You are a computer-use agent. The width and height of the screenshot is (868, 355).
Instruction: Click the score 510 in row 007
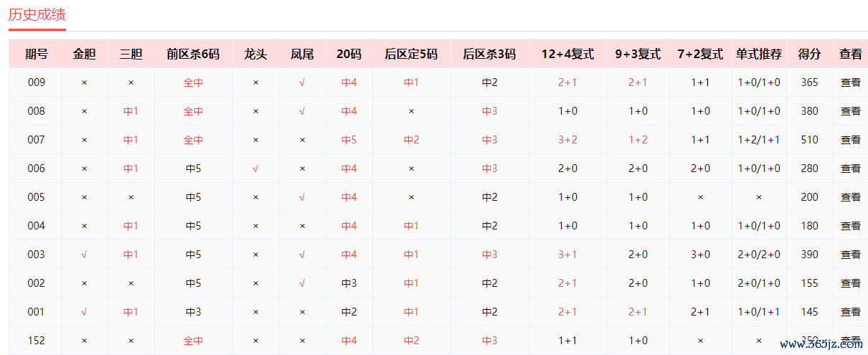pos(809,140)
